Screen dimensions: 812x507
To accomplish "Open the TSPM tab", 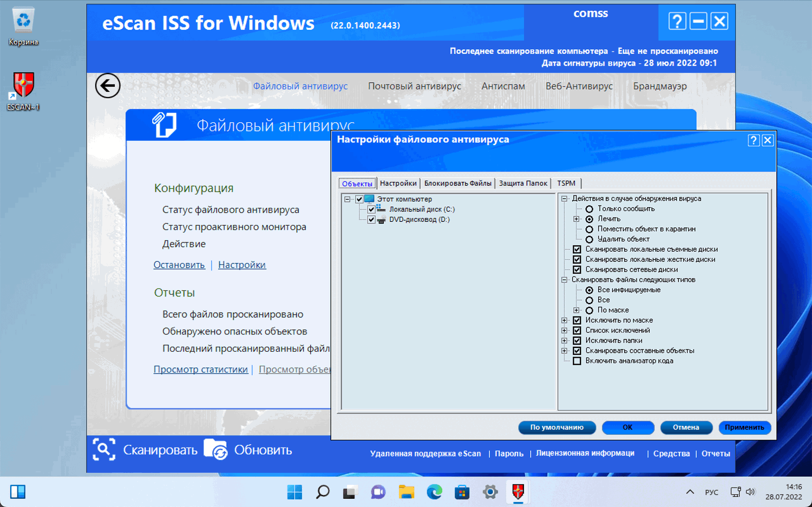I will click(566, 183).
